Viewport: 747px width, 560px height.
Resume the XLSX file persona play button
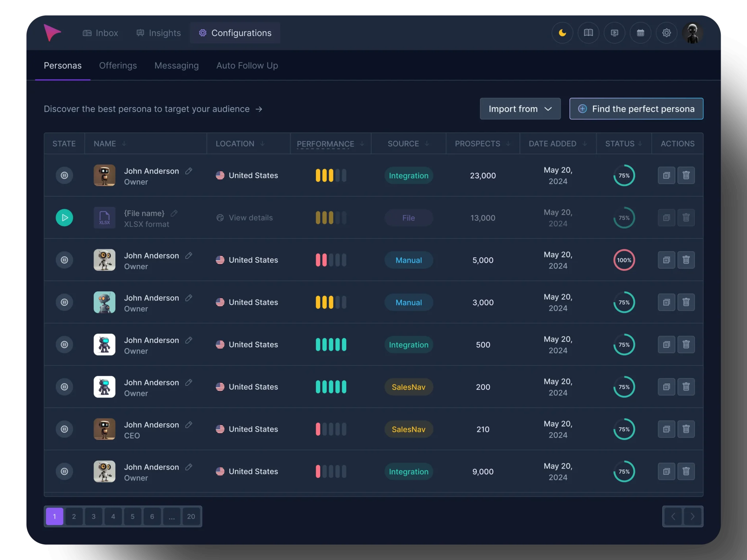click(x=65, y=218)
